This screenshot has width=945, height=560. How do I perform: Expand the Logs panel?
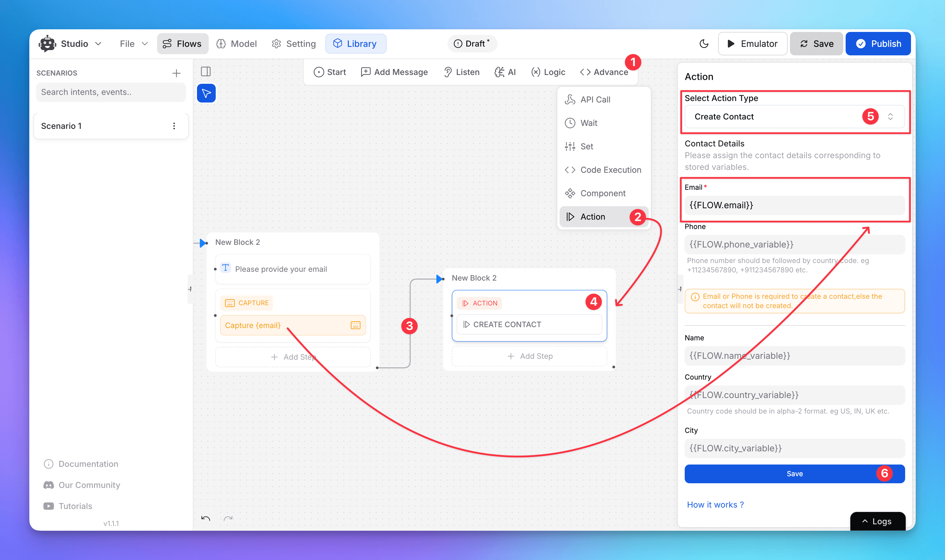click(x=877, y=522)
